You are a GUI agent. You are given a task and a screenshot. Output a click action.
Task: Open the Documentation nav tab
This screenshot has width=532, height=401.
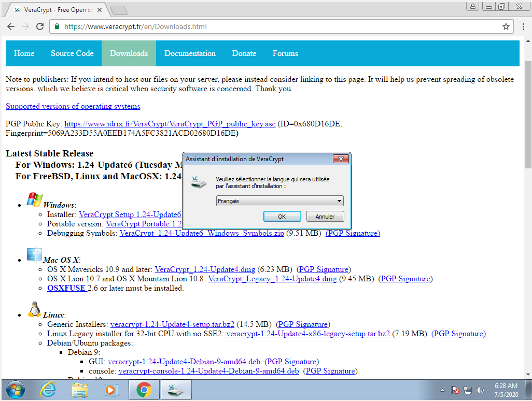point(190,53)
